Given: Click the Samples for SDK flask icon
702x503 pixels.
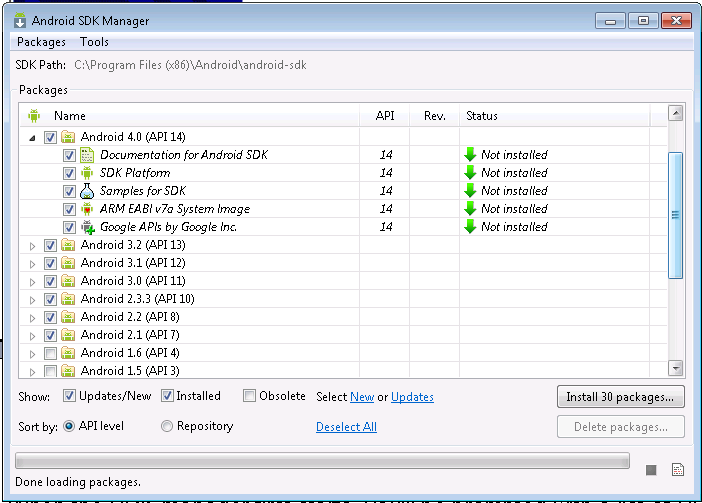Looking at the screenshot, I should [87, 191].
